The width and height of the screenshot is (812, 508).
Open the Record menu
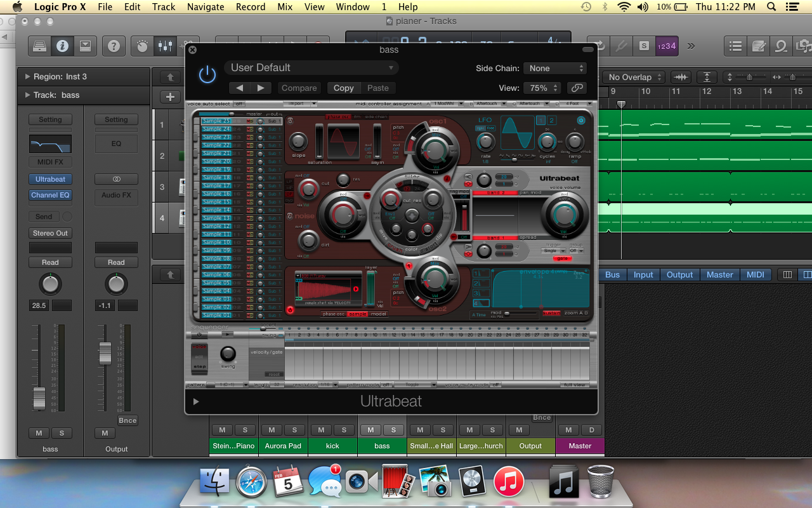[251, 7]
